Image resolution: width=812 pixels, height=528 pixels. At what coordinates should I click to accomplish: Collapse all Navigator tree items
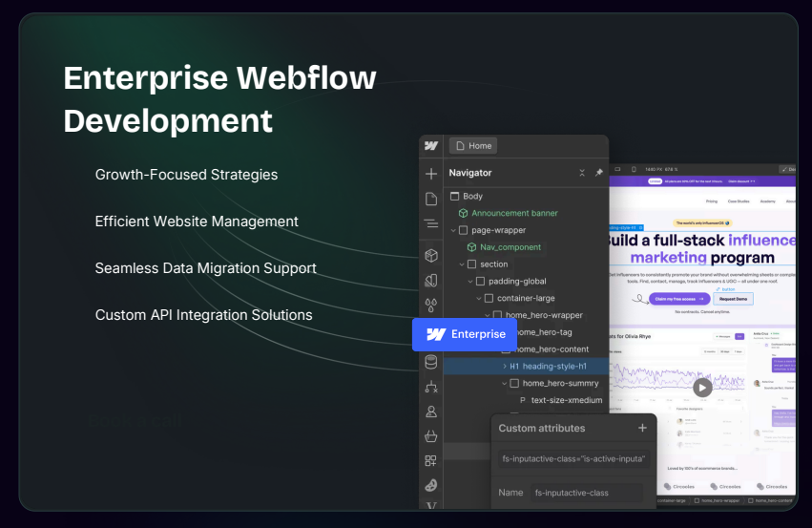pos(582,173)
